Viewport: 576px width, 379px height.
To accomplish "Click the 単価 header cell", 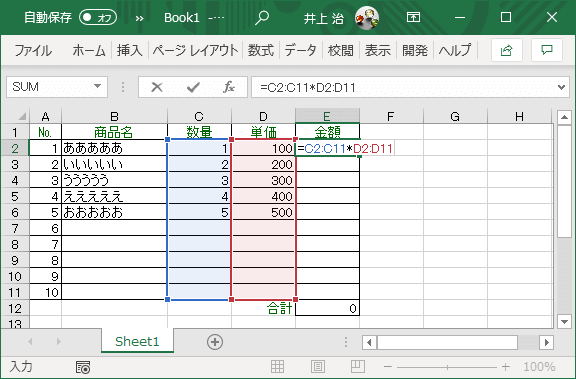I will [263, 132].
